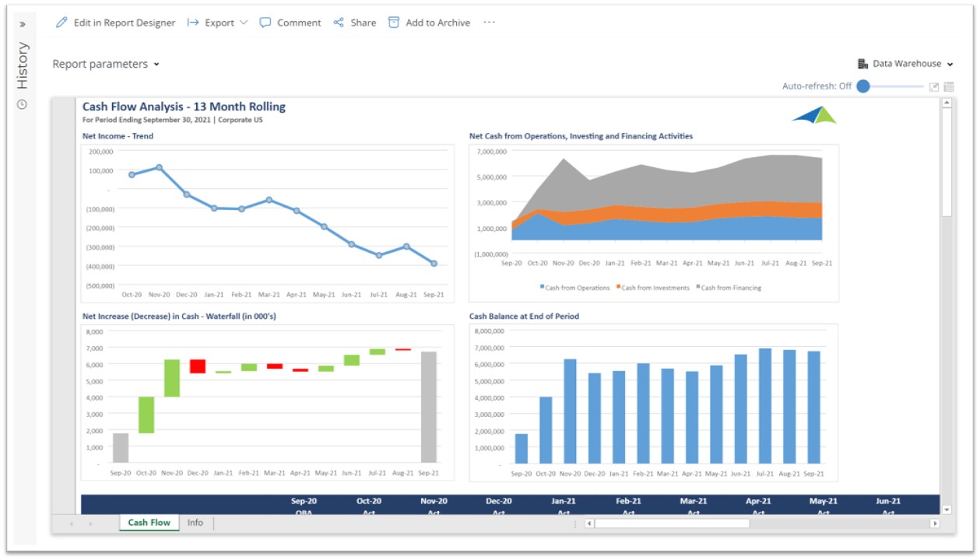
Task: Open the Data Warehouse dropdown
Action: 906,64
